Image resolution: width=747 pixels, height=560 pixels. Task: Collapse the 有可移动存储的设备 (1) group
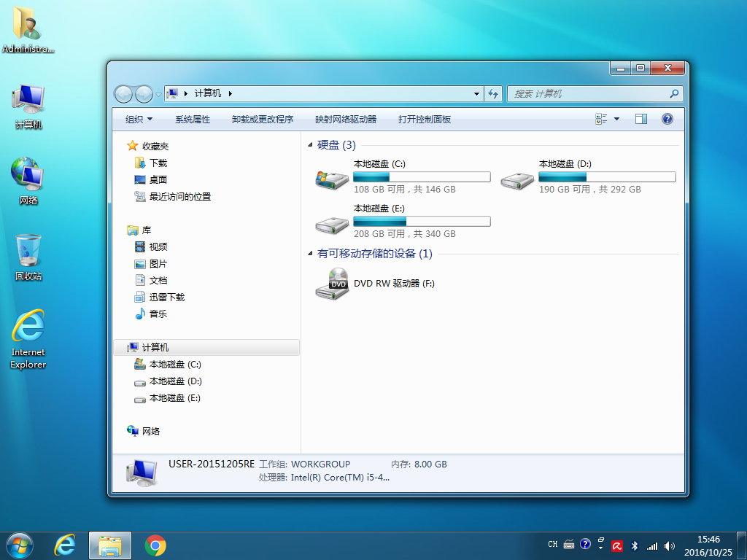point(310,254)
